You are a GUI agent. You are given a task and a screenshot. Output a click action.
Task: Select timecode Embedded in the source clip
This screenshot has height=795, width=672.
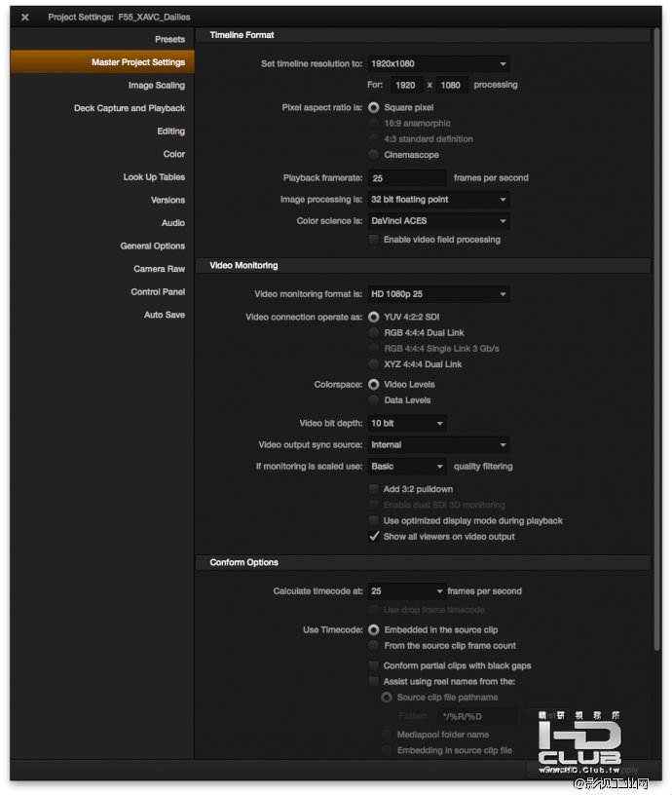pyautogui.click(x=374, y=629)
